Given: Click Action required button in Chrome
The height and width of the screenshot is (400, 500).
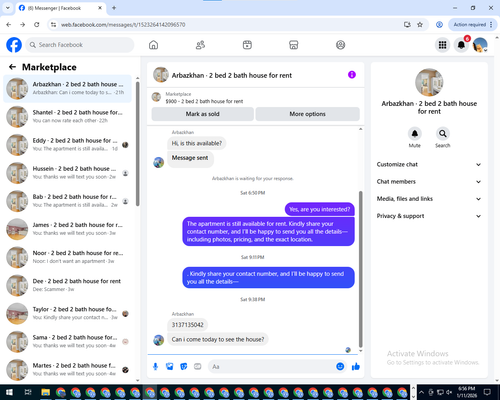Looking at the screenshot, I should [473, 24].
